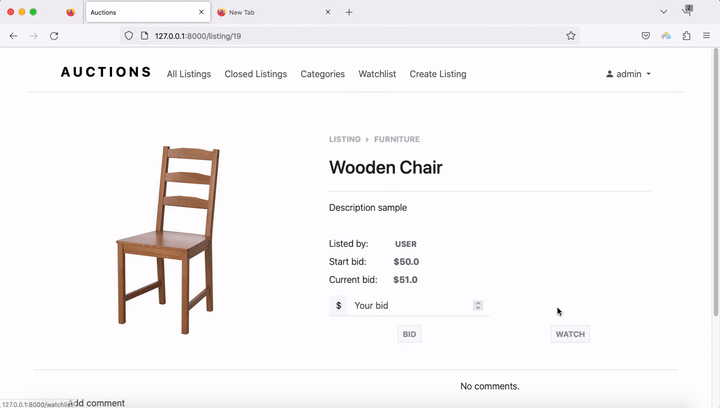Viewport: 720px width, 408px height.
Task: Click the bid amount stepper arrows
Action: click(x=478, y=306)
